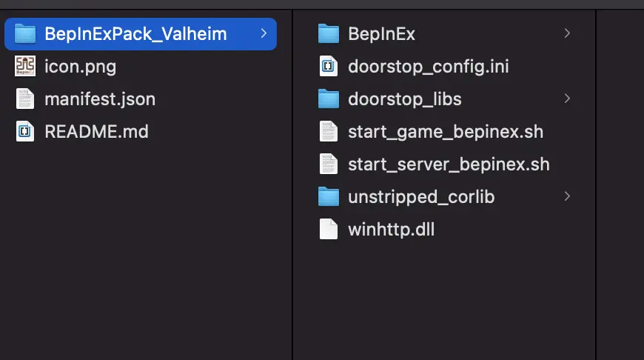Expand the unstripped_corlib folder chevron
This screenshot has width=644, height=360.
(567, 196)
